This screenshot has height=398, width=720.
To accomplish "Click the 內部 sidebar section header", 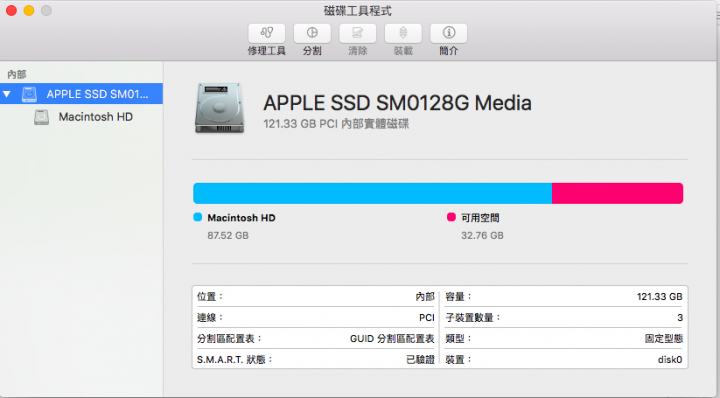I will 17,74.
